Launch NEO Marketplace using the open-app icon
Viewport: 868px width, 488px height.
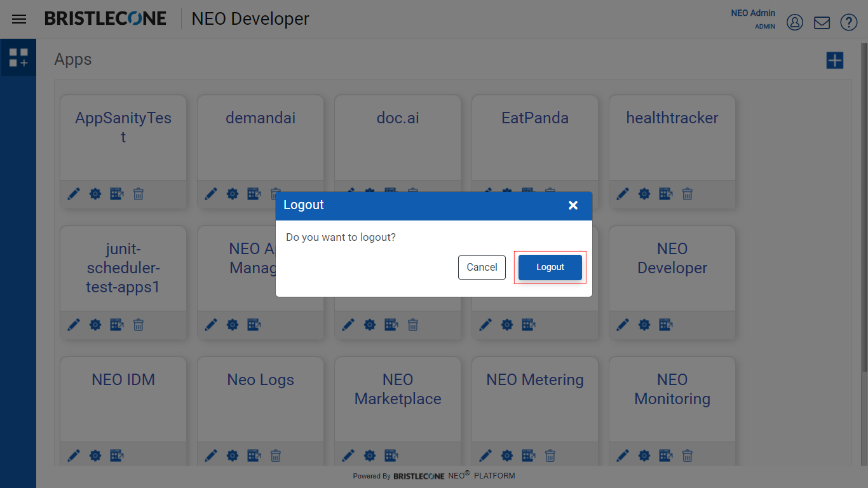[x=391, y=456]
